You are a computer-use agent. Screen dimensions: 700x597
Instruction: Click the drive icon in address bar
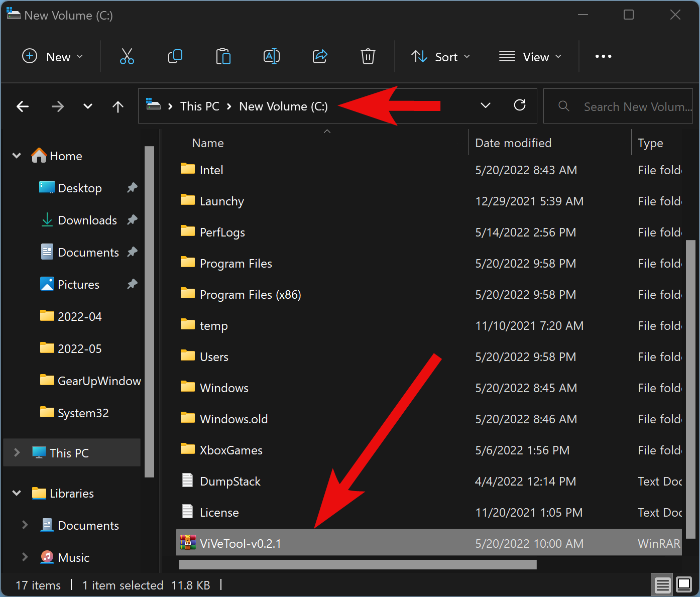pyautogui.click(x=153, y=105)
